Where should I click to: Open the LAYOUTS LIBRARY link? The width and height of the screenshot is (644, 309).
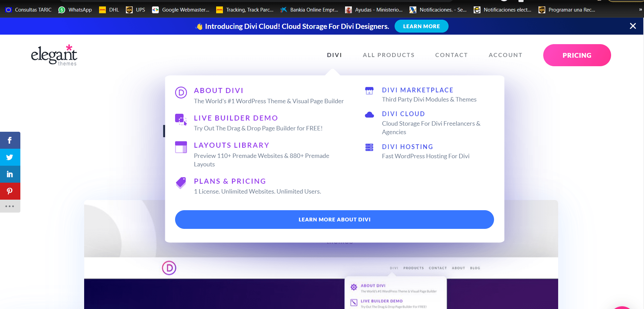click(231, 145)
